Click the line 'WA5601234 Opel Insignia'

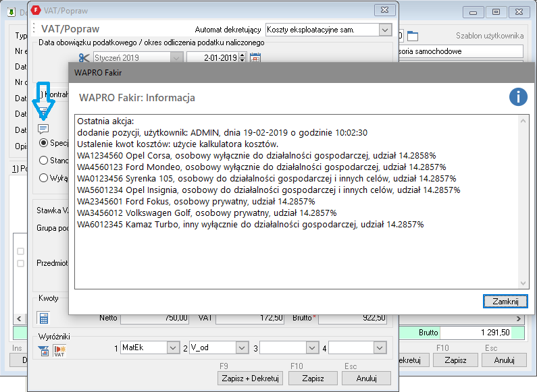point(269,190)
